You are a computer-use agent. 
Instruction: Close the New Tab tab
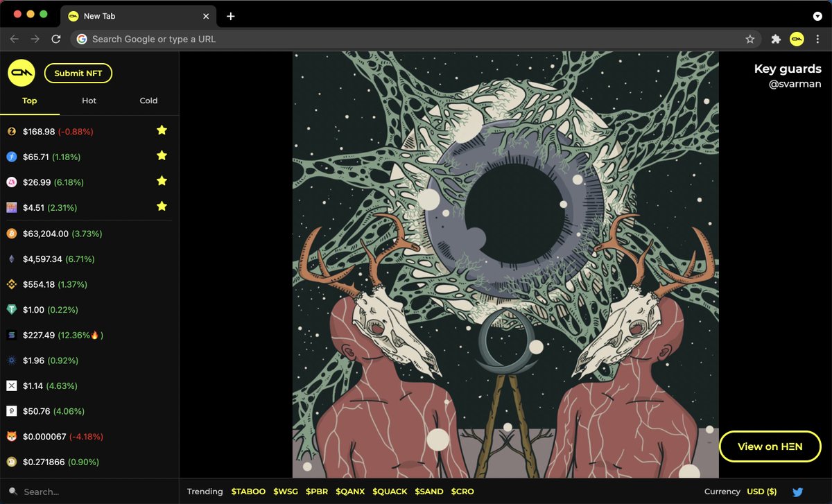point(206,16)
